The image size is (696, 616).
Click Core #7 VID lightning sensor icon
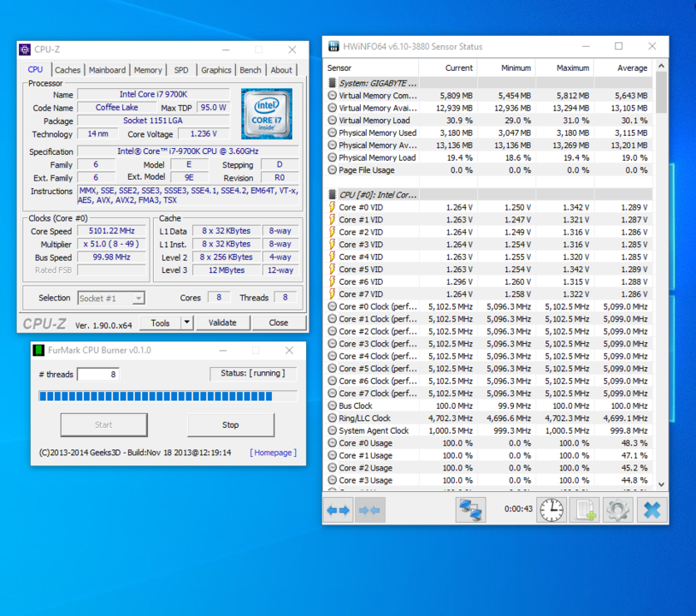pos(332,294)
